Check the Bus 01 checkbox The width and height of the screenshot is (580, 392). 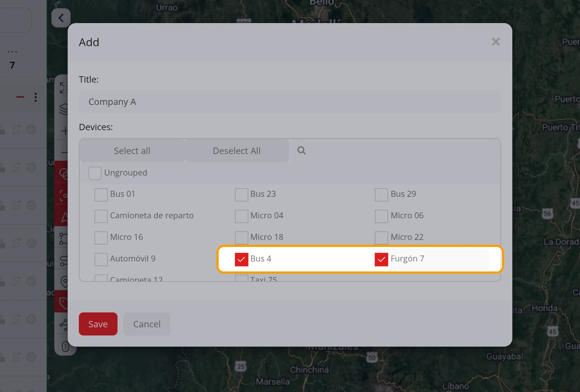101,194
